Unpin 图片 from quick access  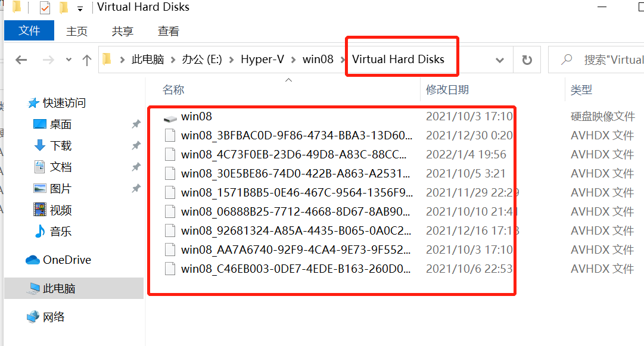point(136,188)
